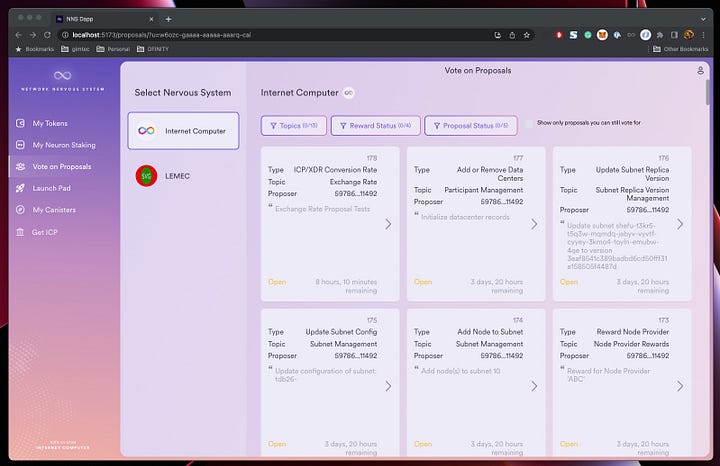Open the Topics filter

pos(294,125)
